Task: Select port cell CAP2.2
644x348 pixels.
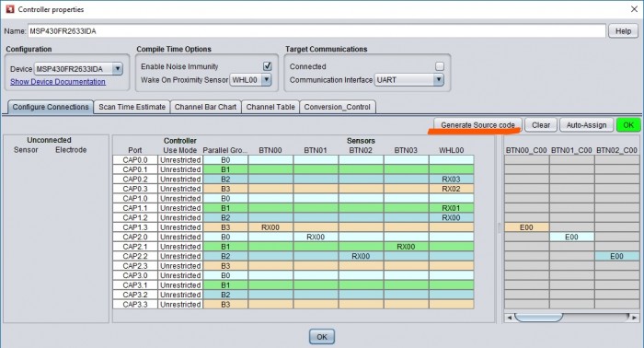Action: 135,256
